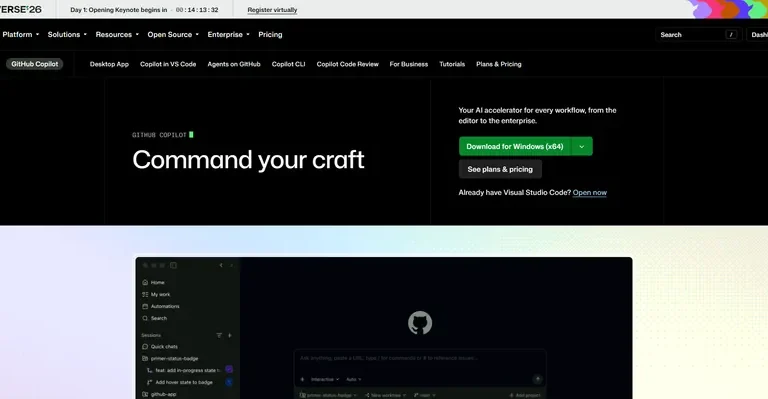This screenshot has width=768, height=399.
Task: Open the Platform menu
Action: pyautogui.click(x=21, y=35)
